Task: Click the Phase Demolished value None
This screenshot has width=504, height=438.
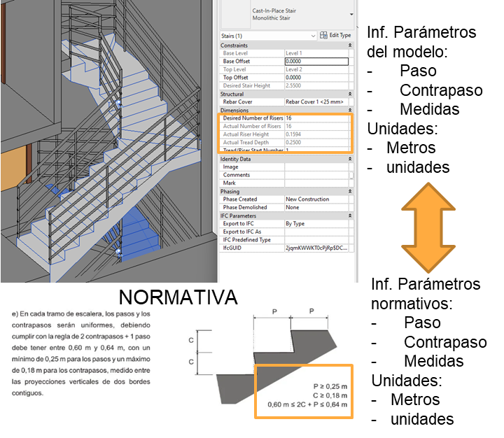Action: 316,207
